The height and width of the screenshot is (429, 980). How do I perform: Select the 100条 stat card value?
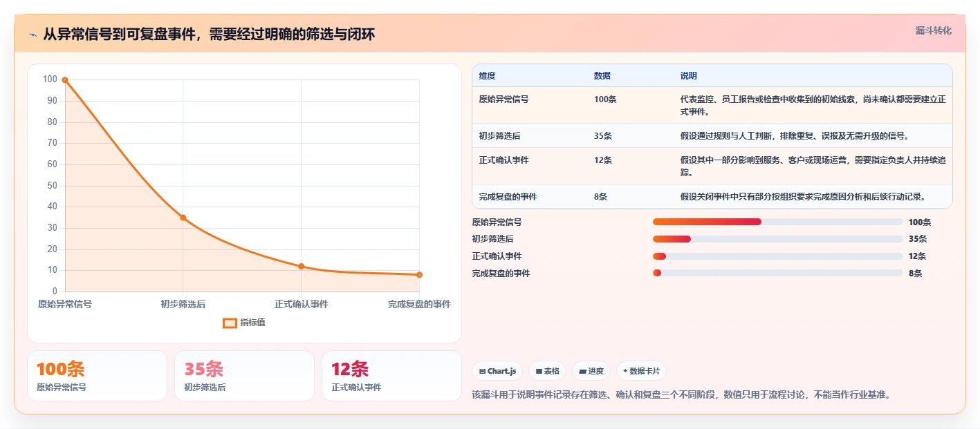click(60, 370)
